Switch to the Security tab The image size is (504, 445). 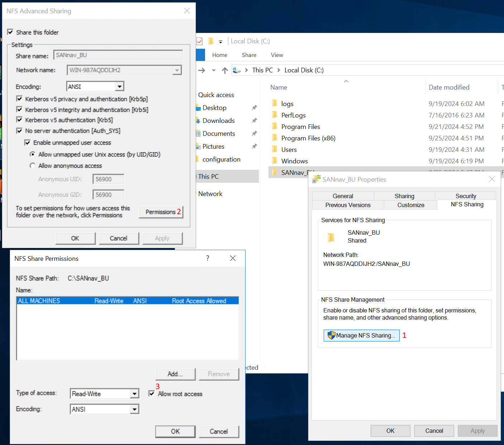(x=466, y=196)
